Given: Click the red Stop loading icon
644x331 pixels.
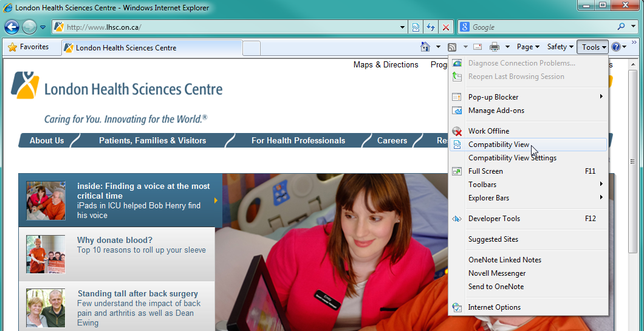Looking at the screenshot, I should point(445,27).
